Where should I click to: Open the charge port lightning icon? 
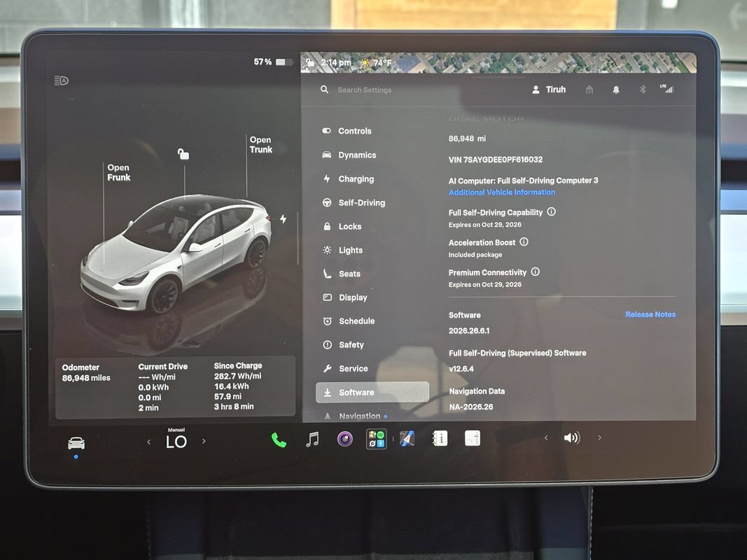pyautogui.click(x=284, y=218)
